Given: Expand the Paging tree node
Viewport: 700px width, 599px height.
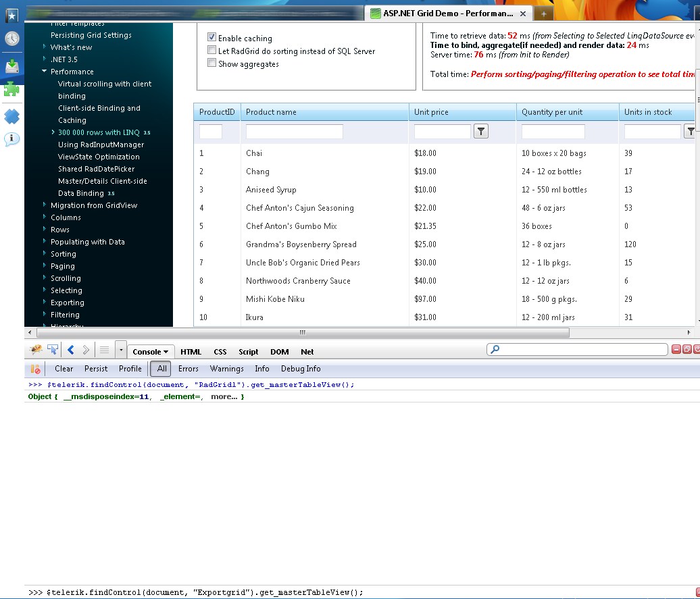Looking at the screenshot, I should [x=44, y=265].
